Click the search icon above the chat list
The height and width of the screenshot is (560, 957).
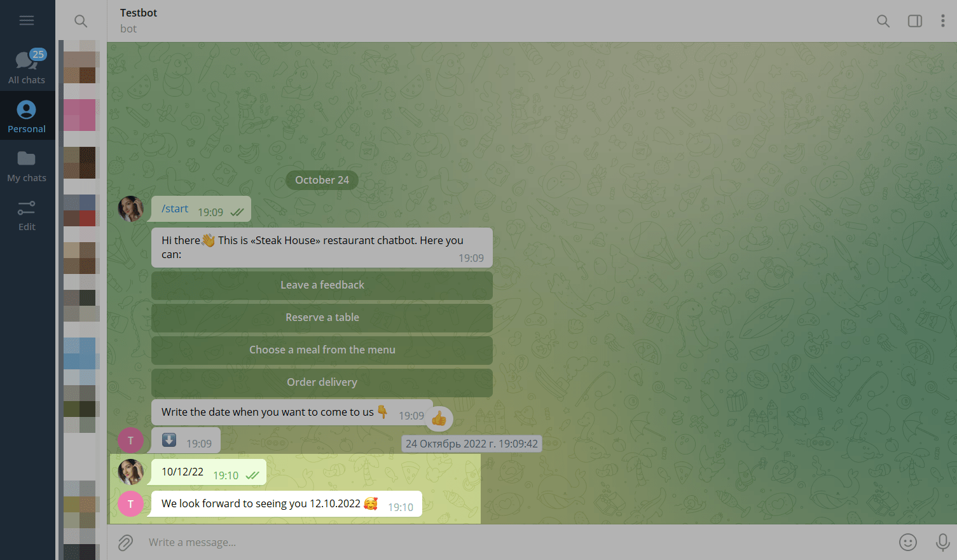[81, 21]
